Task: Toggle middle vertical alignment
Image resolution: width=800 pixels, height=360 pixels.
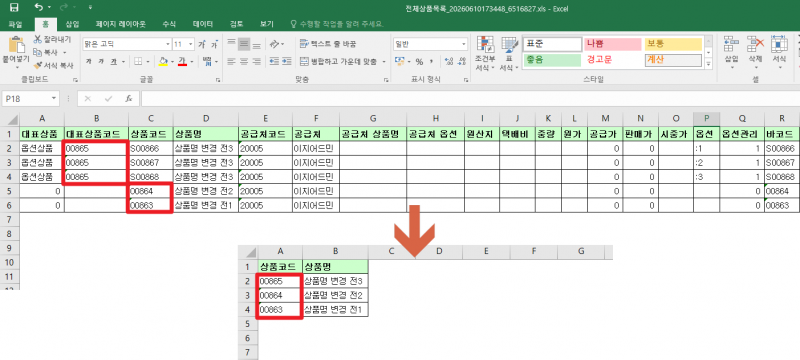Action: (x=244, y=44)
